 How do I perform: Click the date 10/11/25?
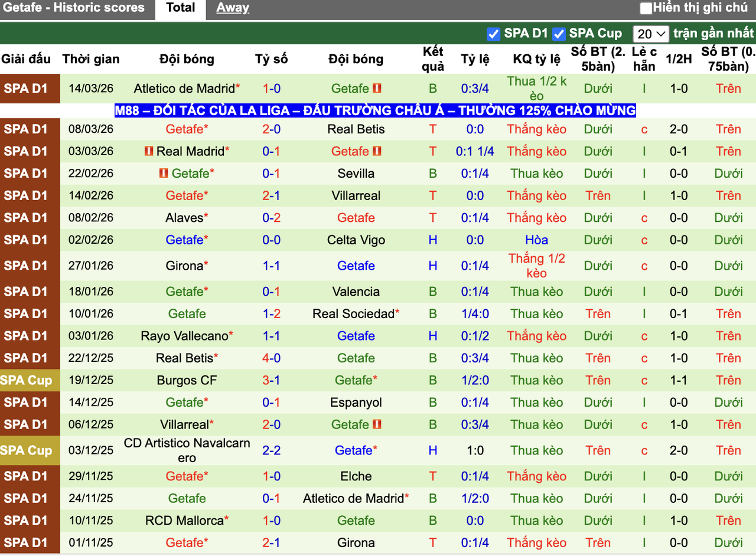[x=91, y=521]
